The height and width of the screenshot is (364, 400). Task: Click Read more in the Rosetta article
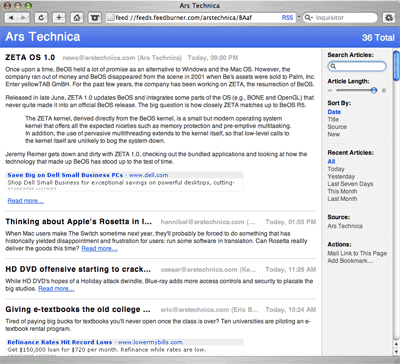(x=99, y=248)
